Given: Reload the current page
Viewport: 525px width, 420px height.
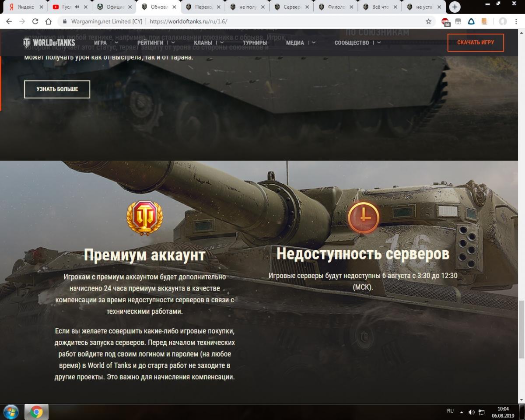Looking at the screenshot, I should click(35, 21).
